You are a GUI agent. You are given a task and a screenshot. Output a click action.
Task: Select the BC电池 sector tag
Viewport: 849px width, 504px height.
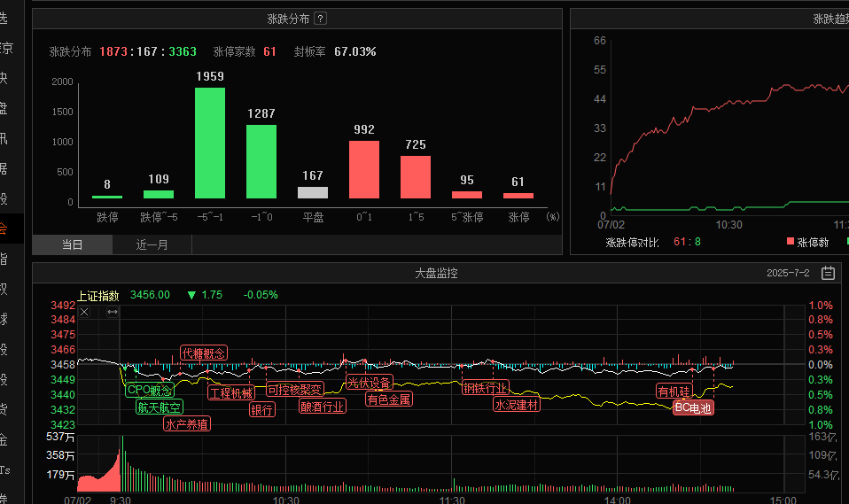pos(693,407)
